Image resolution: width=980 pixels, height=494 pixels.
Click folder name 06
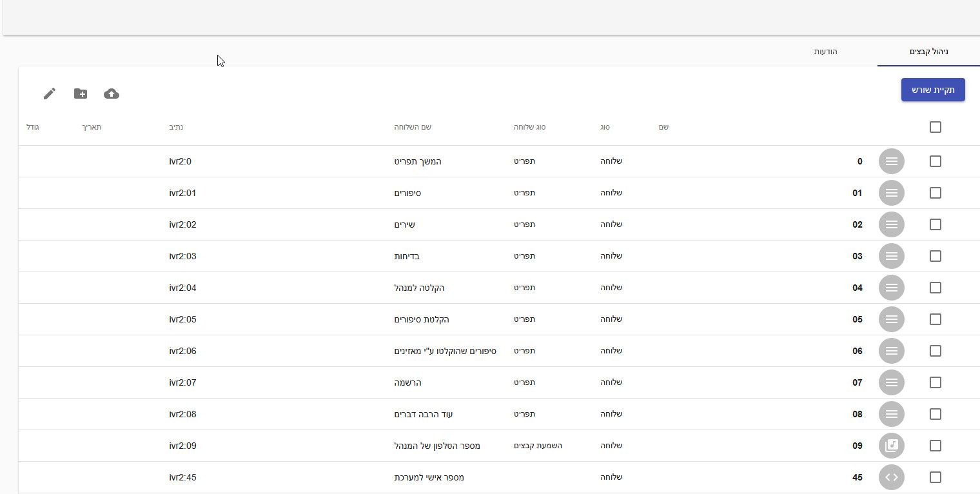[x=857, y=351]
